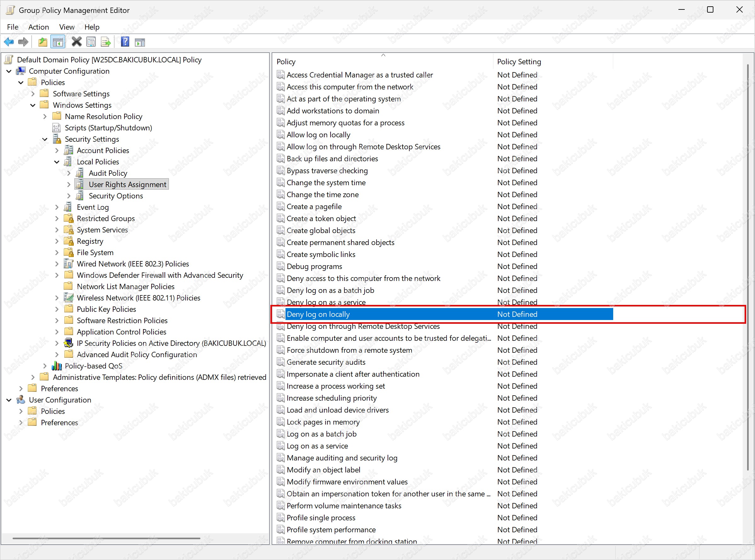Select User Rights Assignment tree item
Viewport: 755px width, 560px height.
tap(128, 184)
